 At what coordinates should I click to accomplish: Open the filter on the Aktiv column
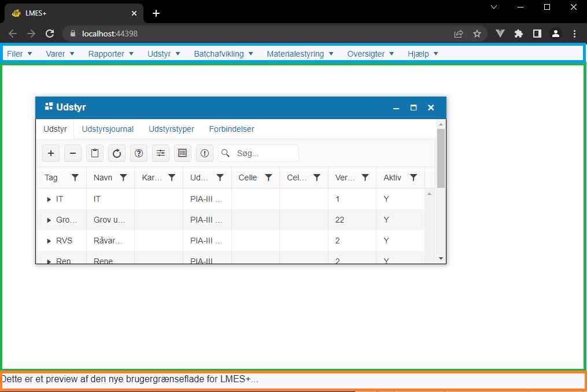[x=414, y=177]
